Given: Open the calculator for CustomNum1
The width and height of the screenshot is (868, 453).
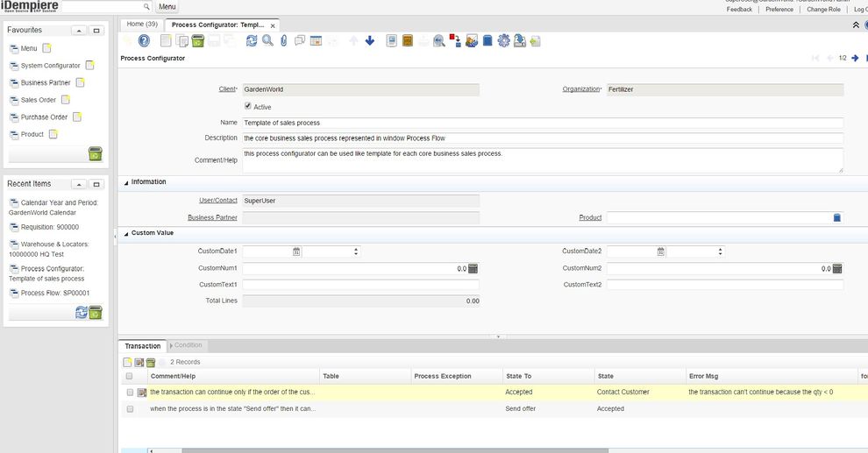Looking at the screenshot, I should [473, 268].
